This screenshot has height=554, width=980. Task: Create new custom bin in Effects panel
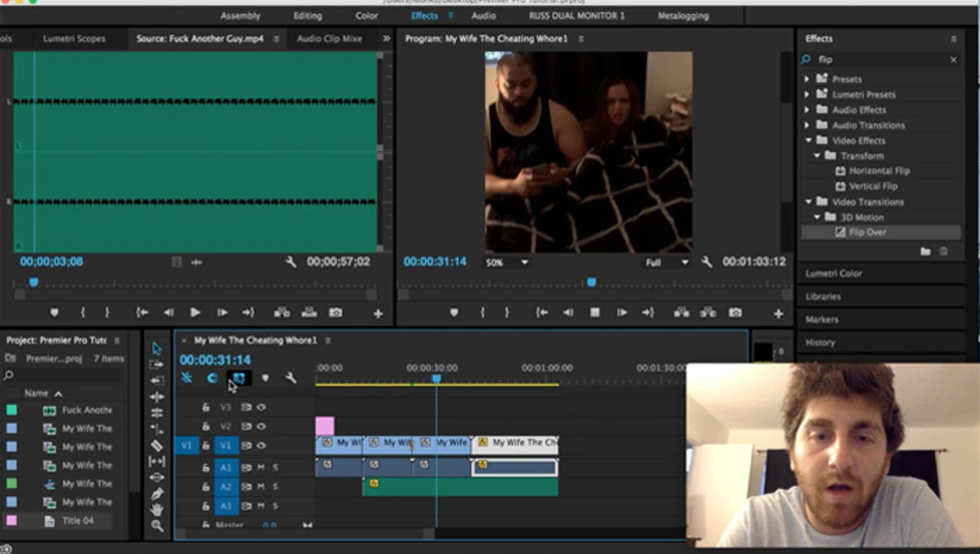(925, 251)
